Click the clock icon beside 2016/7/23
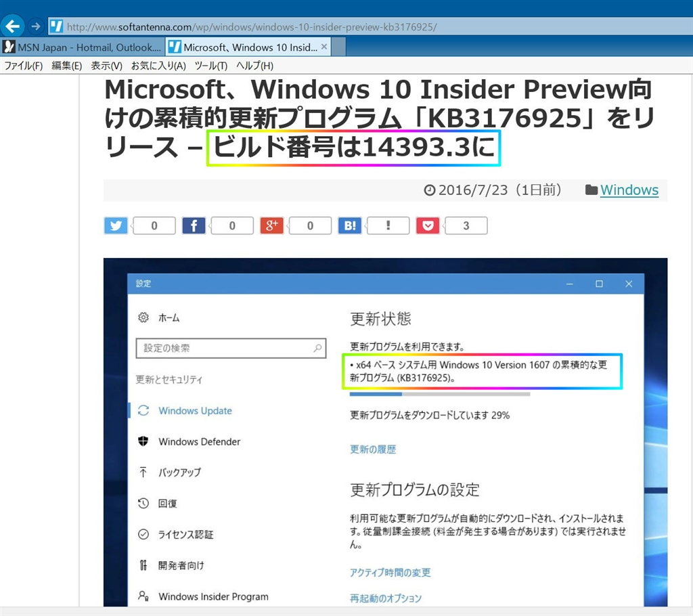The image size is (693, 616). point(429,190)
